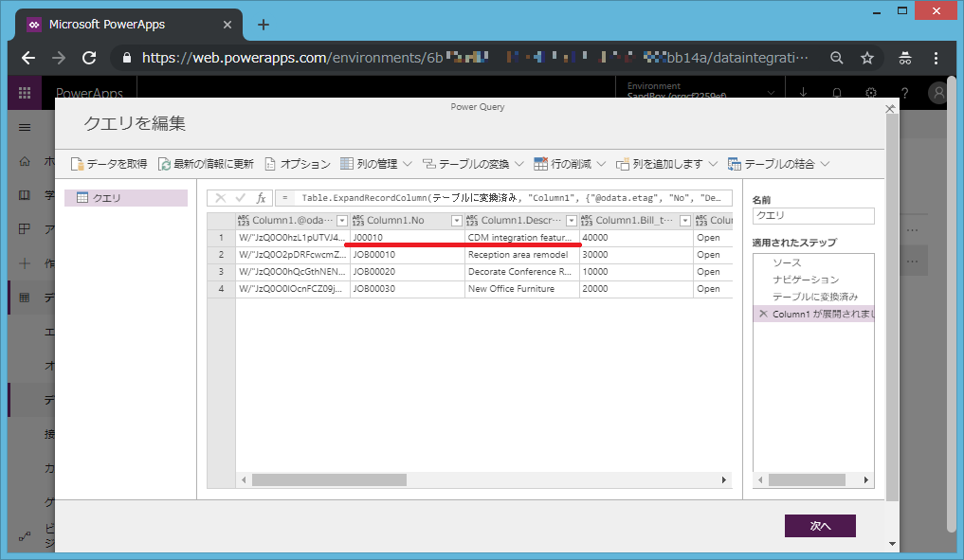Click 最新の情報に更新 refresh button
Screen dimensions: 964x560
pyautogui.click(x=206, y=164)
